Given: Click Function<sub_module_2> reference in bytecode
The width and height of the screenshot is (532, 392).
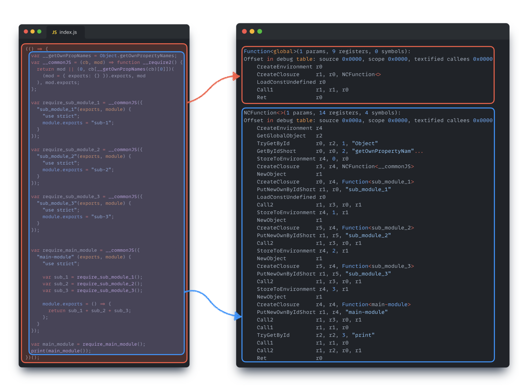Looking at the screenshot, I should [x=378, y=228].
